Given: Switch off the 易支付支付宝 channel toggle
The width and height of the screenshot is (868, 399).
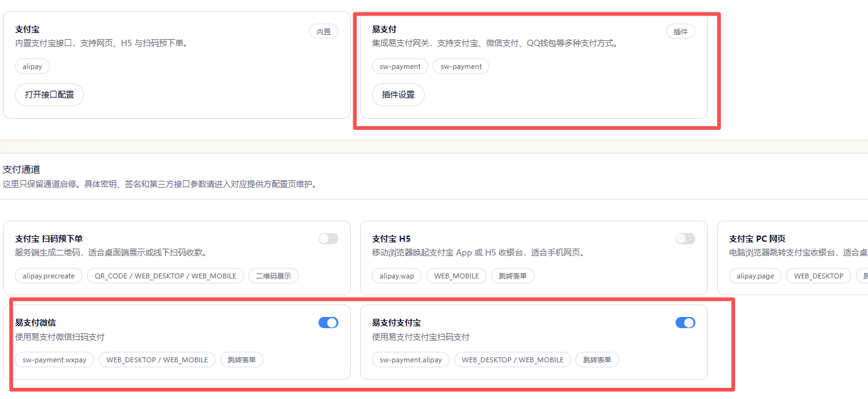Looking at the screenshot, I should pos(685,323).
